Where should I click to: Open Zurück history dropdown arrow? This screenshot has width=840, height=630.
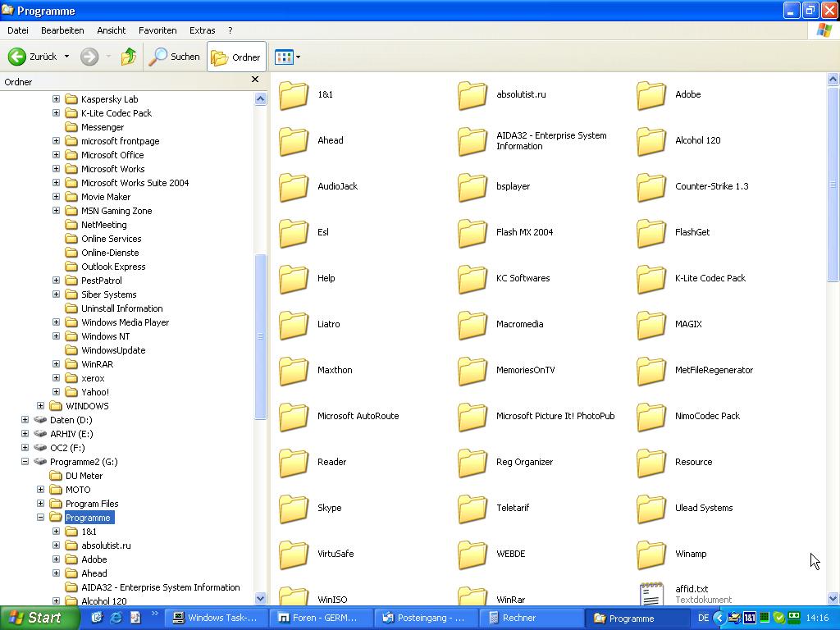tap(66, 57)
